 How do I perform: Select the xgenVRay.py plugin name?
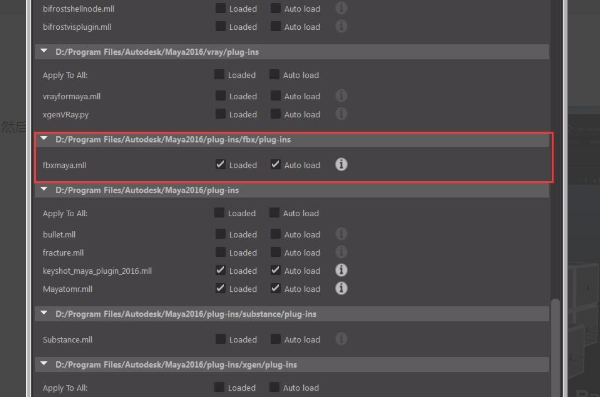tap(65, 114)
